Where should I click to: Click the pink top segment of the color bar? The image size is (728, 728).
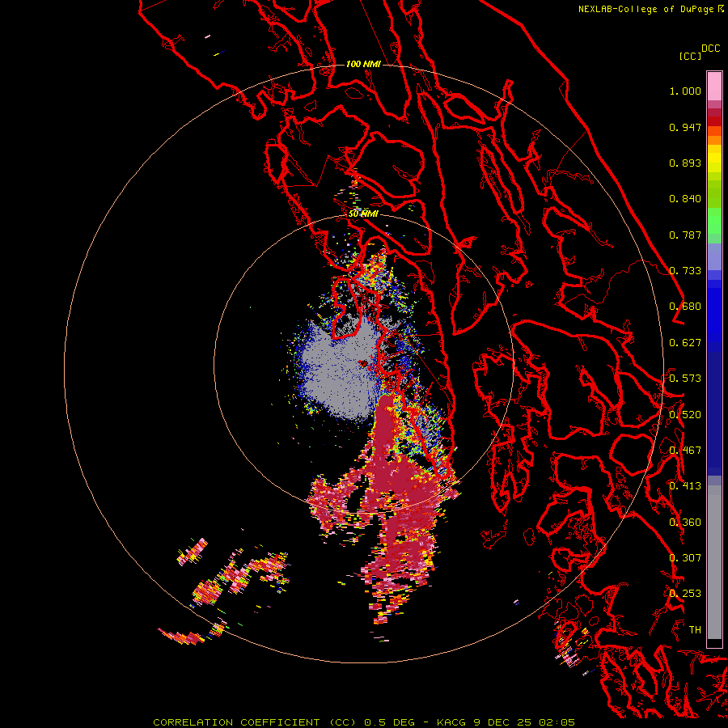714,86
